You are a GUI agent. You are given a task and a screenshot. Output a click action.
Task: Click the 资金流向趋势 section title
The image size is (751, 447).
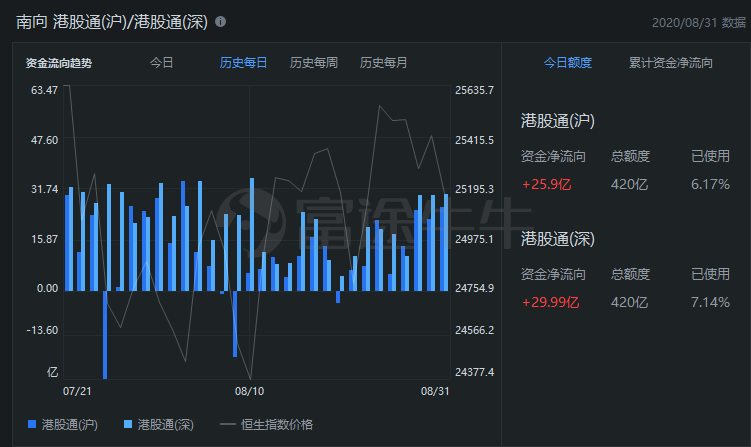(58, 63)
